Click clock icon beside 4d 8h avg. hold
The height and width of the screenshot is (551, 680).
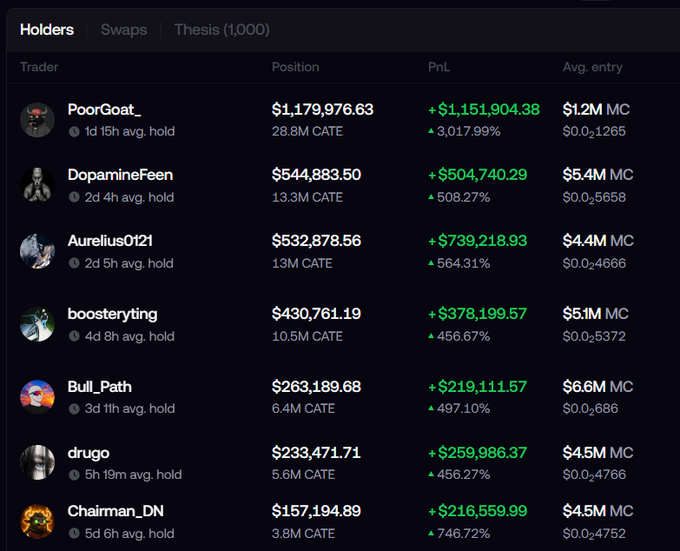tap(74, 336)
